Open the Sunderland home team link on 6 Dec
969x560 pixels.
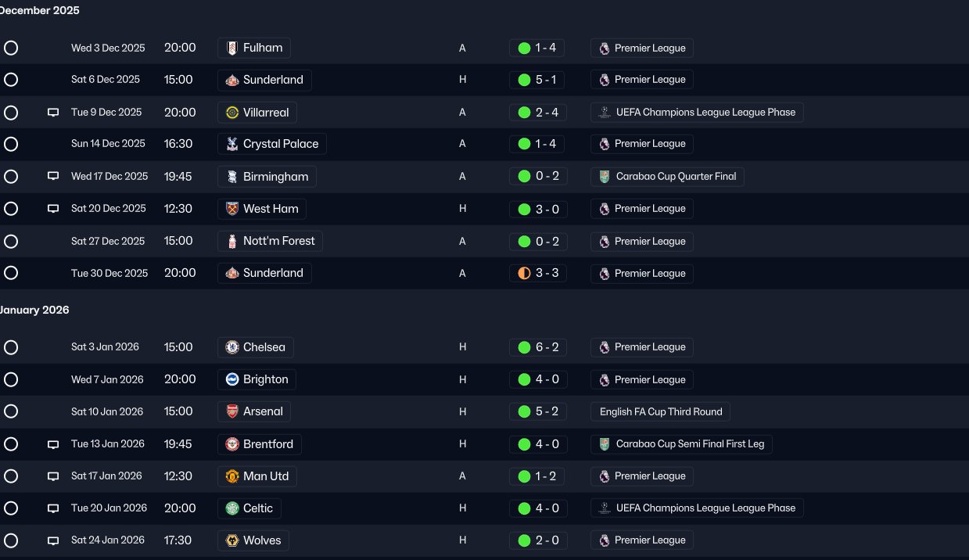pyautogui.click(x=264, y=80)
